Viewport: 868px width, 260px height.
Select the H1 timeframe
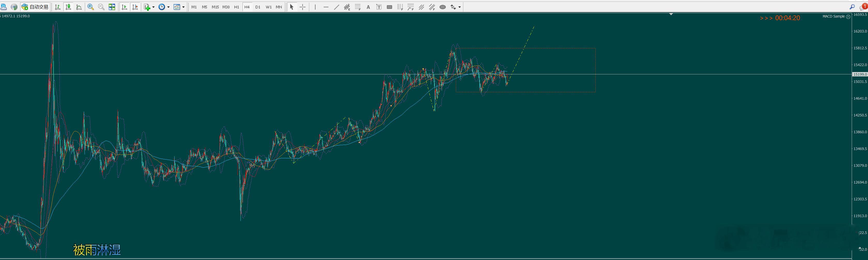(x=237, y=7)
